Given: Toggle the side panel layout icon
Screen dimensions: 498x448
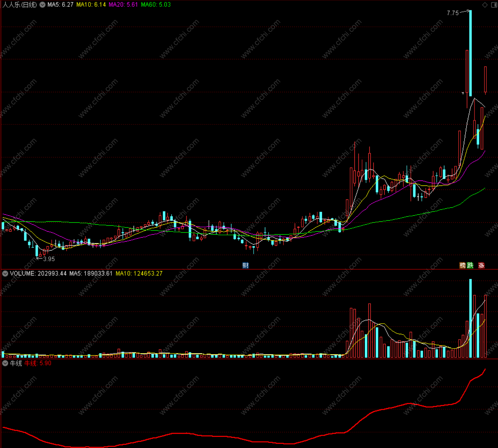Looking at the screenshot, I should point(493,5).
